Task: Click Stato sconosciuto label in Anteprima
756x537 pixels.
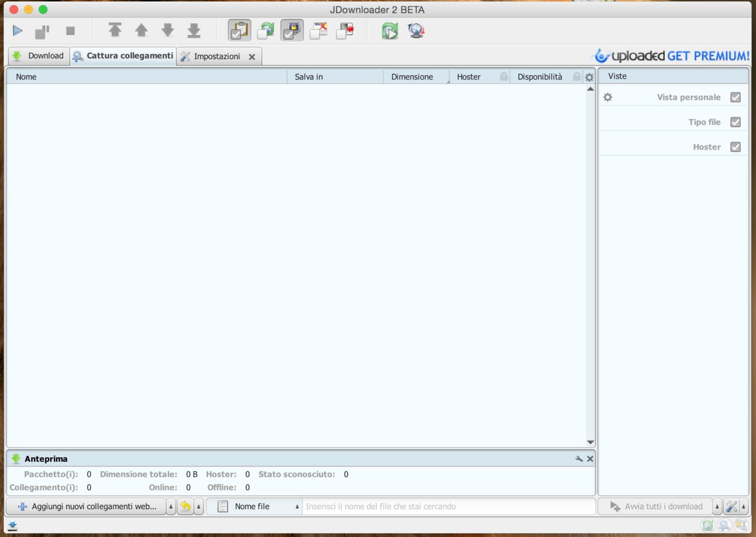Action: (x=296, y=474)
